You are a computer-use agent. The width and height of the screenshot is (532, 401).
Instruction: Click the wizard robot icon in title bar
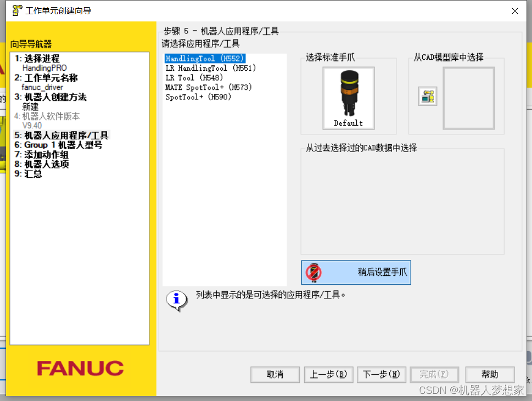(x=17, y=10)
